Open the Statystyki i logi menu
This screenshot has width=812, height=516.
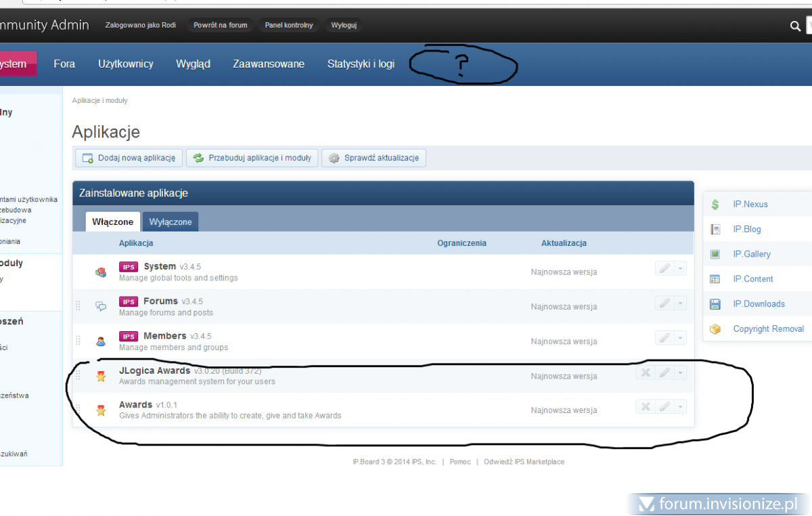click(361, 64)
